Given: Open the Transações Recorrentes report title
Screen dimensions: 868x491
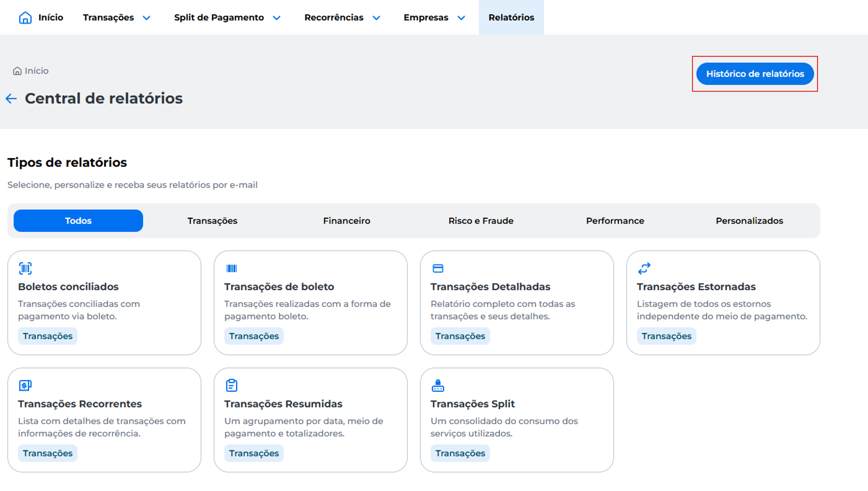Looking at the screenshot, I should (80, 404).
